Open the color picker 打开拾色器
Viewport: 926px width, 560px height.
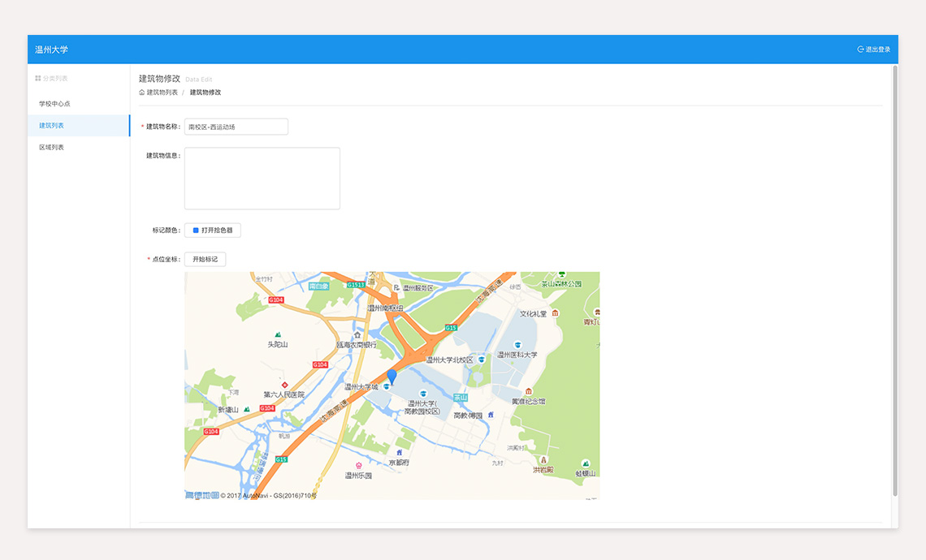[x=213, y=230]
